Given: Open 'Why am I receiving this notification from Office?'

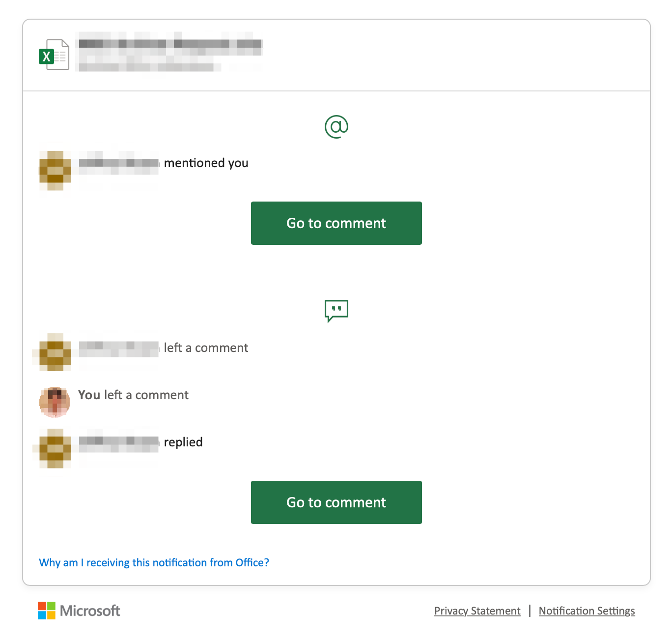Looking at the screenshot, I should coord(154,562).
